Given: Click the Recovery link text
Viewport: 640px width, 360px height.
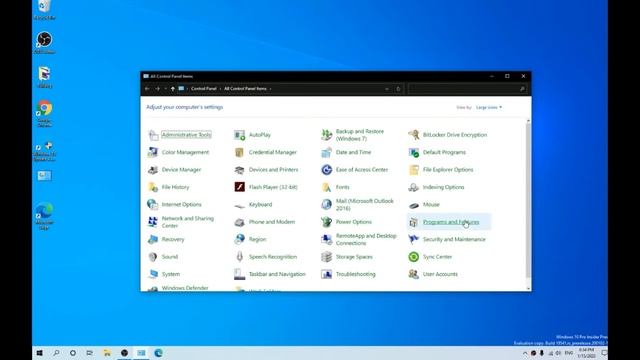Looking at the screenshot, I should [x=173, y=239].
